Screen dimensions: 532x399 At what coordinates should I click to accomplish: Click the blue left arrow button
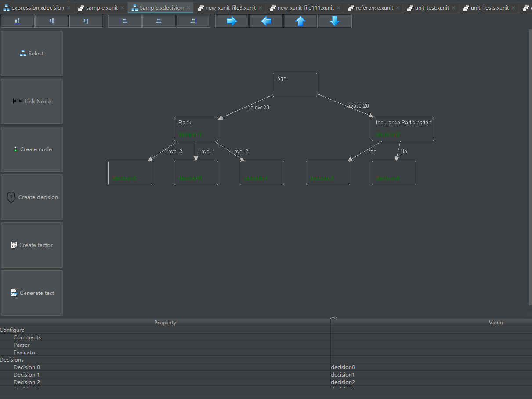tap(266, 21)
